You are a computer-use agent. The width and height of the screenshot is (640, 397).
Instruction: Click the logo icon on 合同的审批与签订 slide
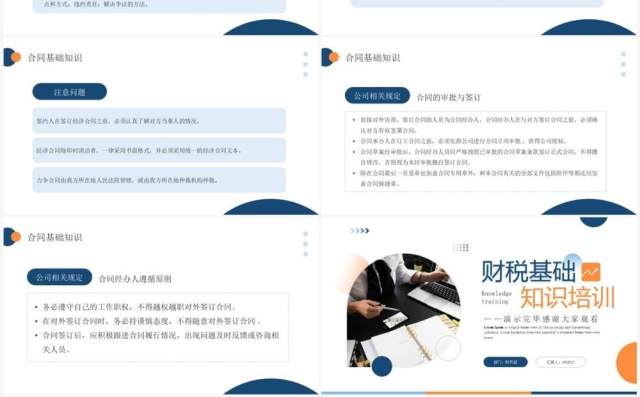coord(330,57)
